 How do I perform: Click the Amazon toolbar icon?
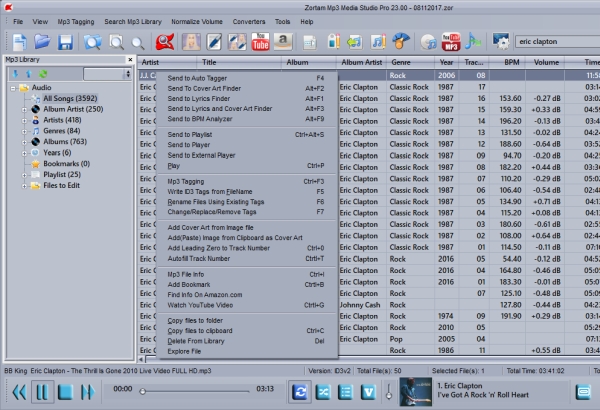[x=283, y=42]
